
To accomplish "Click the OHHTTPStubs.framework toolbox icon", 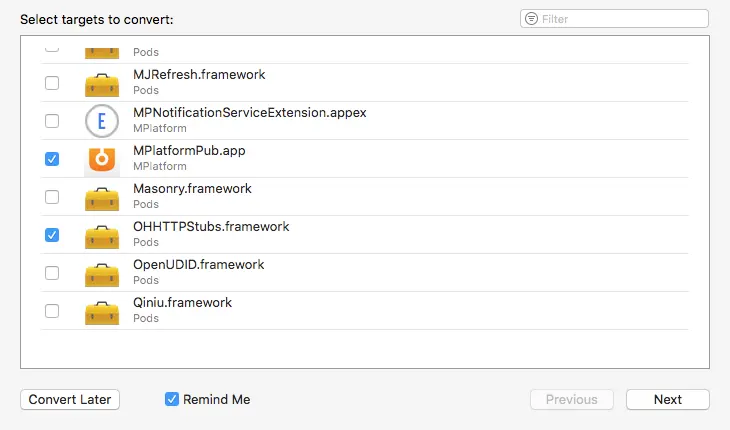I will point(102,235).
